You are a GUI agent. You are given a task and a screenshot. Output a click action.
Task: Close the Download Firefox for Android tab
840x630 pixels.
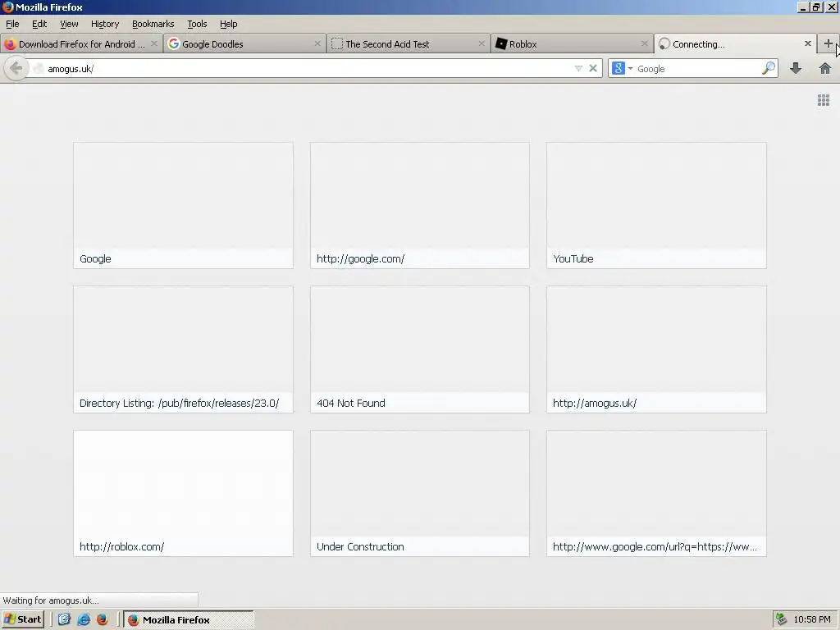point(153,43)
